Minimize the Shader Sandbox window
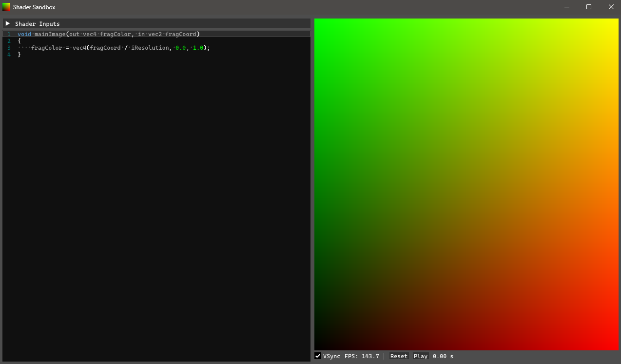The width and height of the screenshot is (621, 364). 567,7
